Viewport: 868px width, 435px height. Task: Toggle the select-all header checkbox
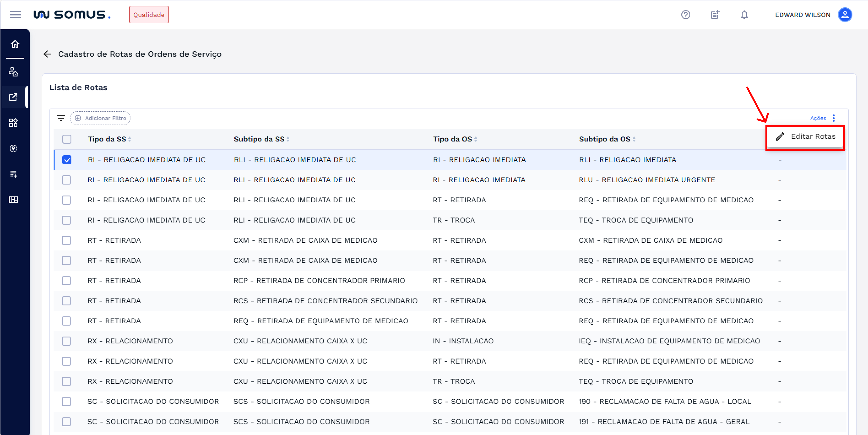point(67,139)
